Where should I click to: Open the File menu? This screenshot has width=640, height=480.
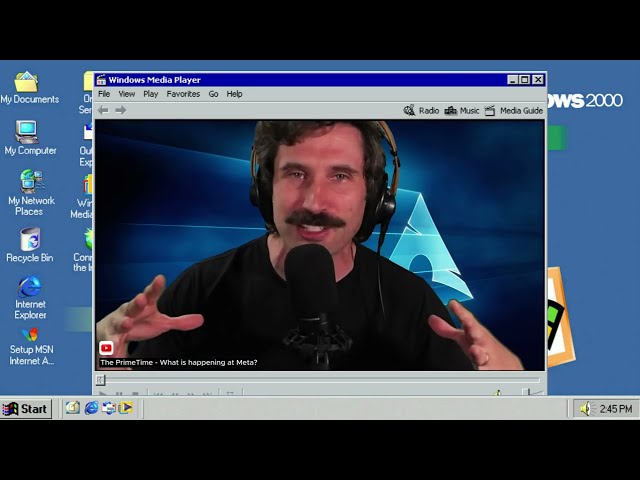104,94
